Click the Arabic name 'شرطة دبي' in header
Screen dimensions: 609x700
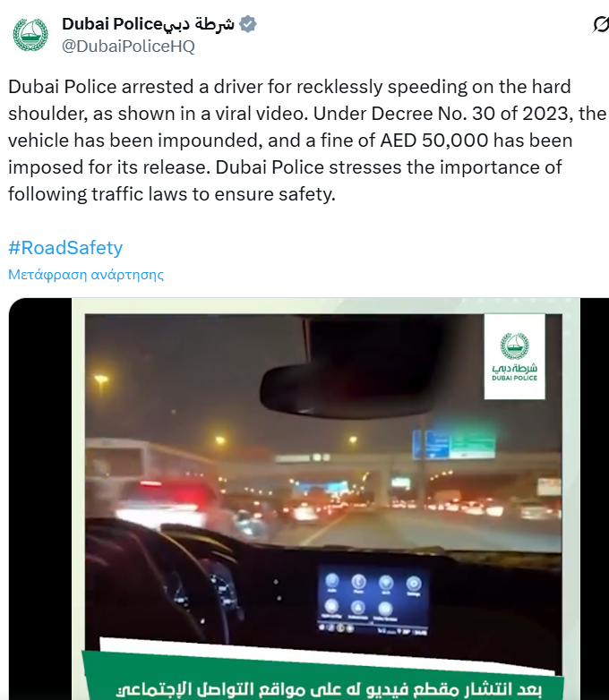tap(199, 24)
